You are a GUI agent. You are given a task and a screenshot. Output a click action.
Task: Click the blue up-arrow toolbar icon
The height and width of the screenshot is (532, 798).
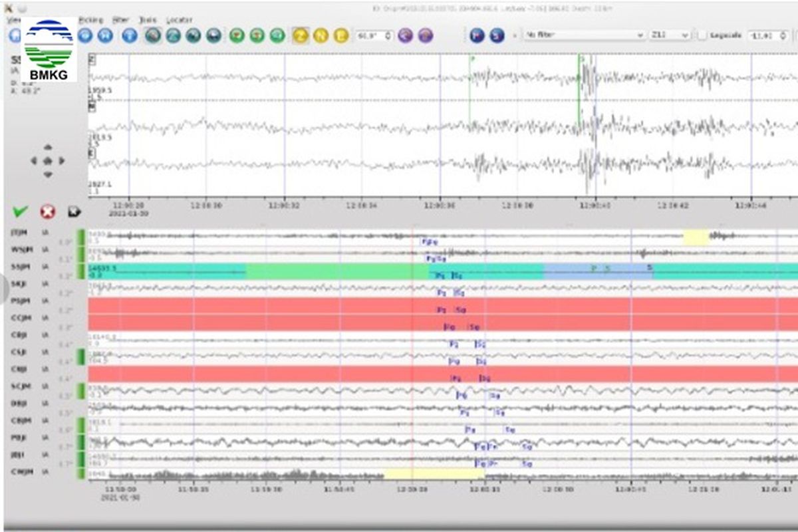click(130, 35)
